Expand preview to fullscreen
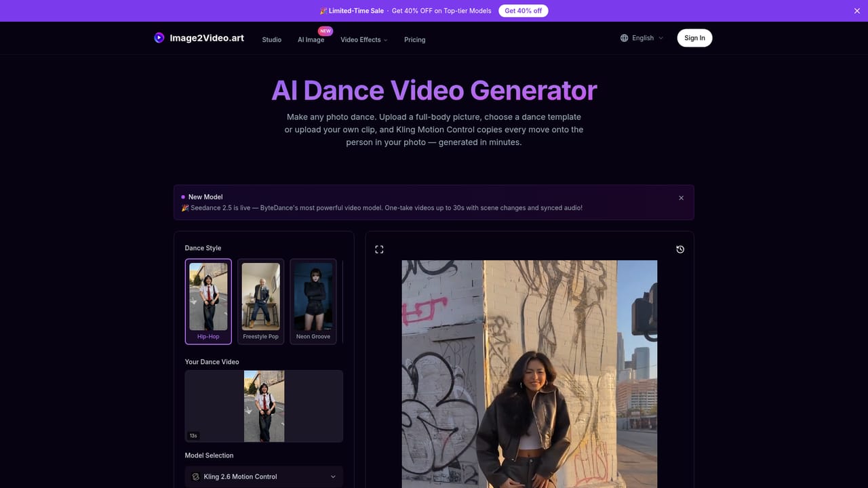This screenshot has width=868, height=488. (379, 249)
